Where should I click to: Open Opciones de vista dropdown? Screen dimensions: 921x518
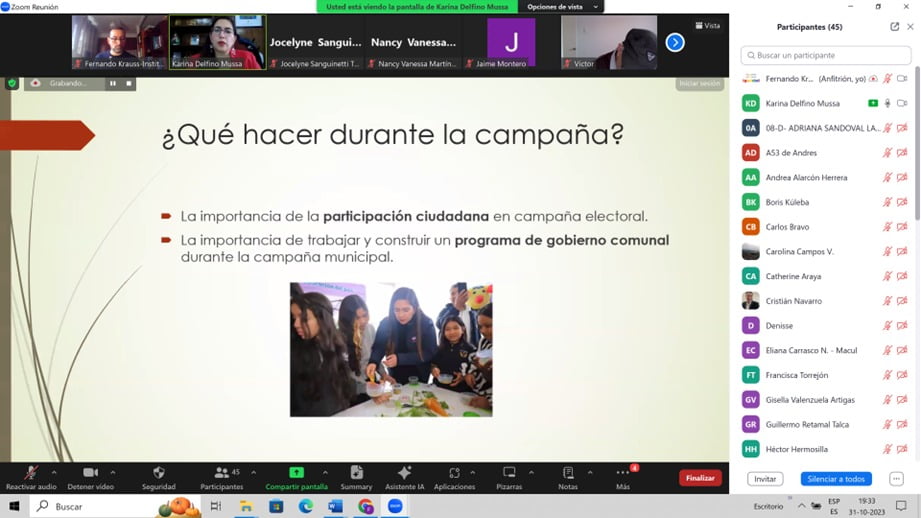click(560, 7)
